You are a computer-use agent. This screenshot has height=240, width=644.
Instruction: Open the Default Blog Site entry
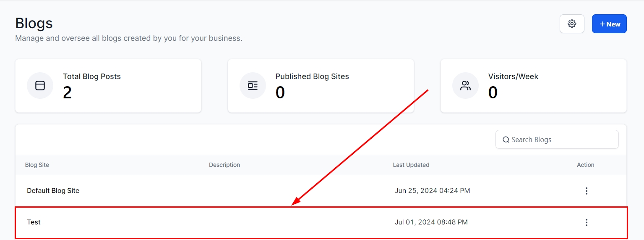click(53, 190)
